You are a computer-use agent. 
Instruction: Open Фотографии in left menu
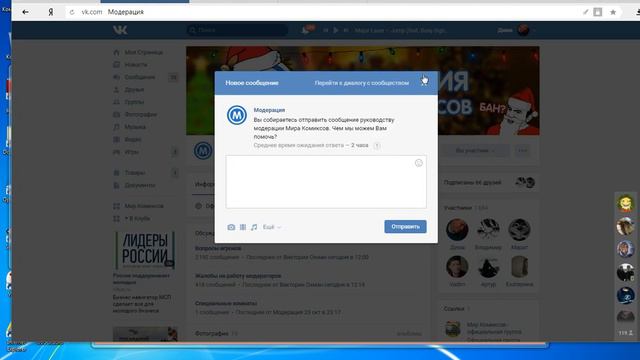point(141,115)
